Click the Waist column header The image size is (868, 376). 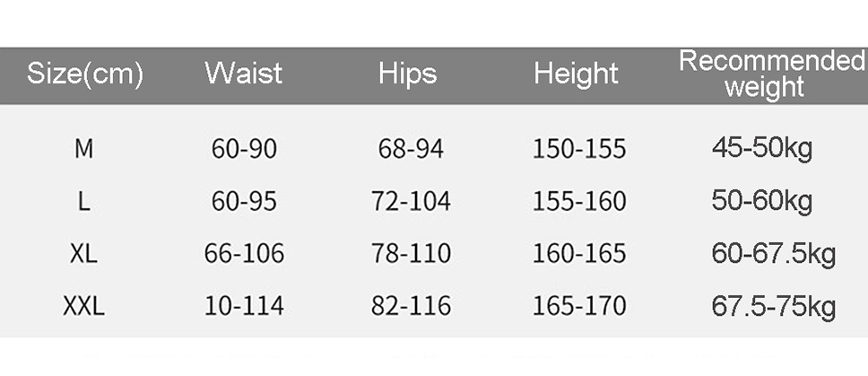coord(243,74)
